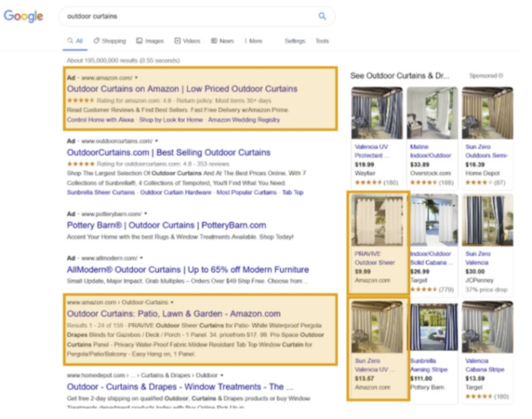Open Outdoor Curtains on Amazon ad headline
Image resolution: width=532 pixels, height=419 pixels.
pyautogui.click(x=182, y=89)
